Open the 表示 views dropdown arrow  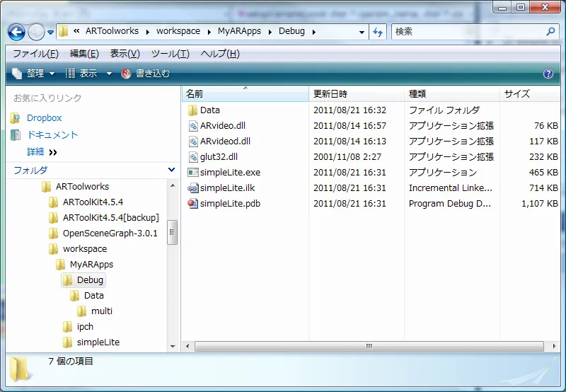[109, 74]
